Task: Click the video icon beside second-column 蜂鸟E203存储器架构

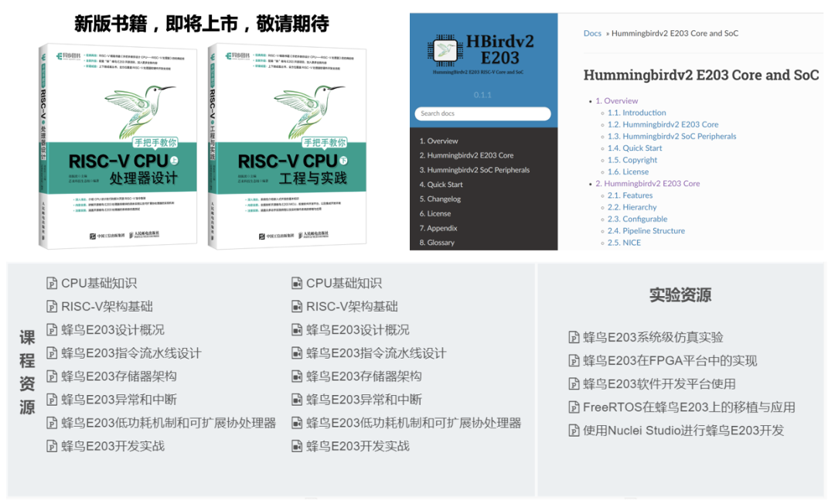Action: coord(297,376)
